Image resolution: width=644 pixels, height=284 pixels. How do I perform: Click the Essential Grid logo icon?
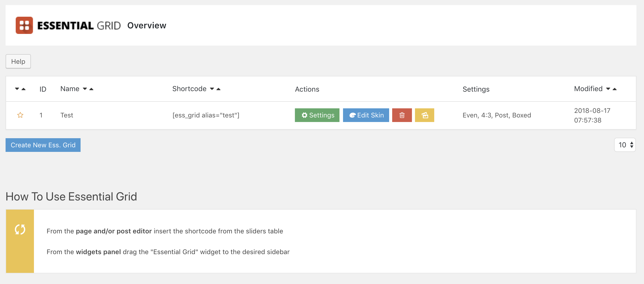[24, 25]
